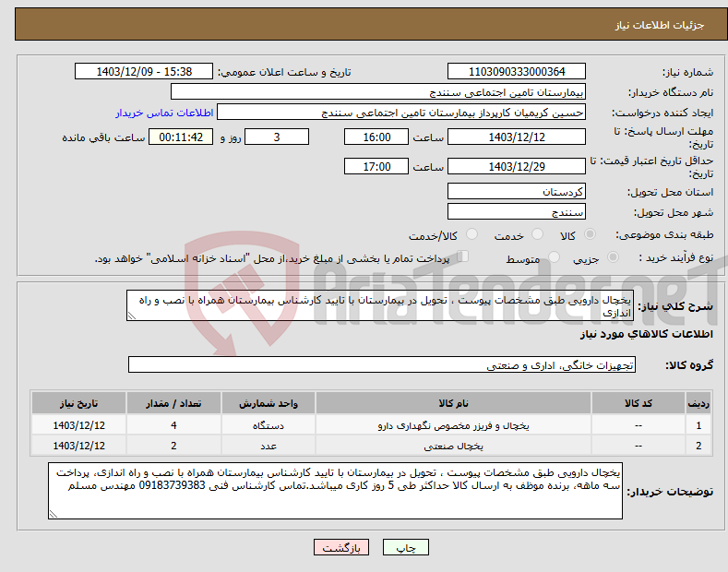
Task: Click the گروه کالا field
Action: (x=382, y=365)
